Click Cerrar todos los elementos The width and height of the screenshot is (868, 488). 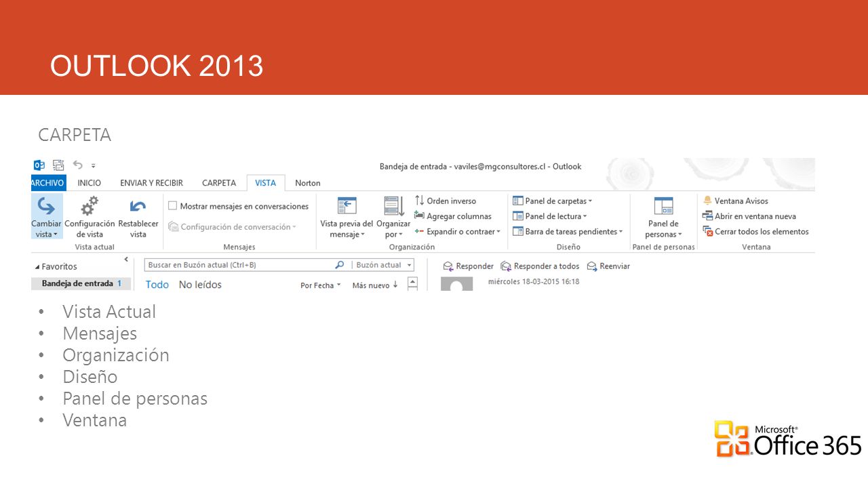[x=755, y=232]
